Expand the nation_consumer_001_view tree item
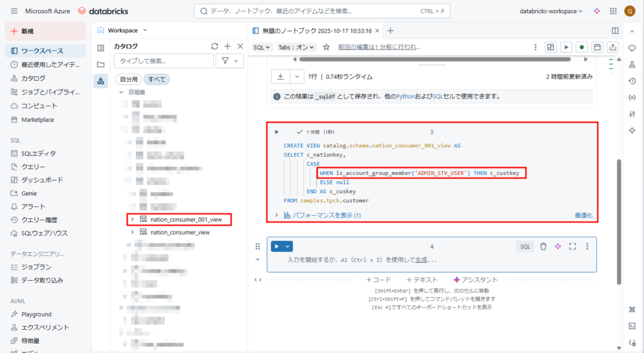Image resolution: width=644 pixels, height=353 pixels. click(x=132, y=219)
